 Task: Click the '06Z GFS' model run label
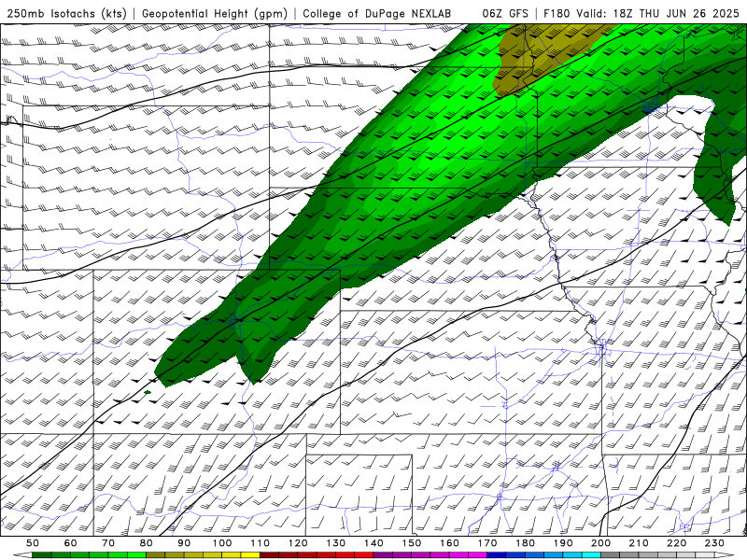click(505, 13)
